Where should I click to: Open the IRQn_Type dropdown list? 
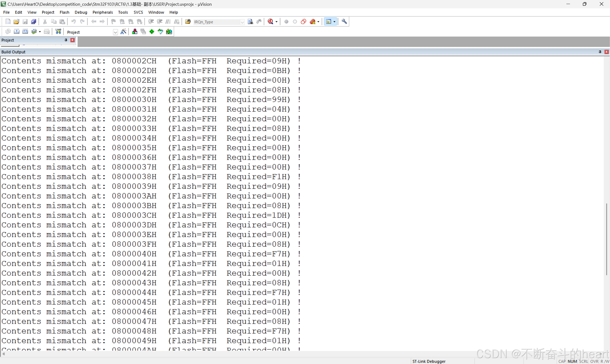(243, 22)
